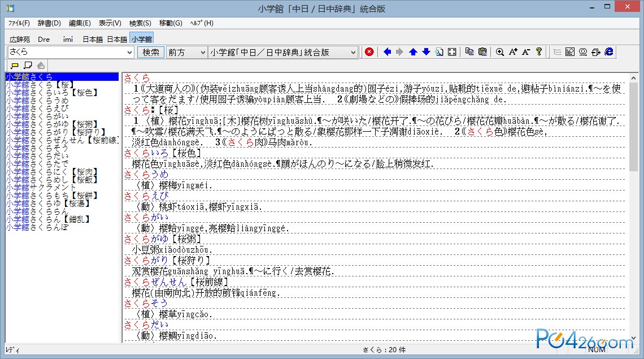Select さくらがい in the results list

pyautogui.click(x=37, y=116)
